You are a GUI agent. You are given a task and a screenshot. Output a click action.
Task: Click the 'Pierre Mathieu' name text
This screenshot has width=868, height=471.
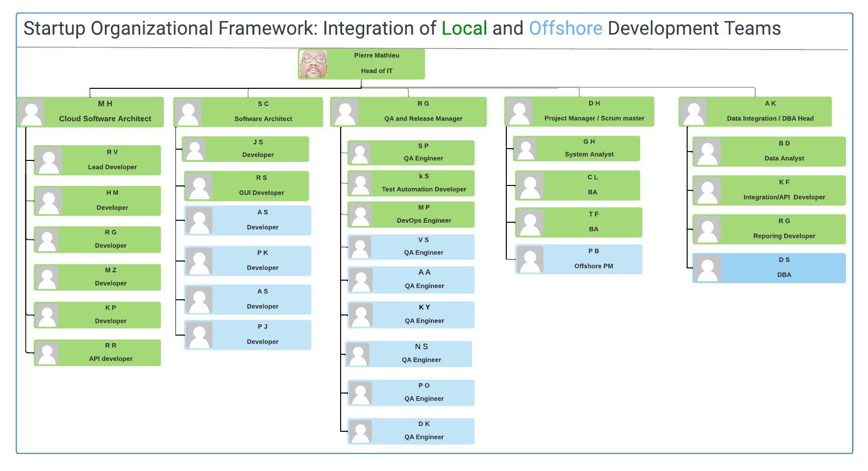pyautogui.click(x=376, y=55)
